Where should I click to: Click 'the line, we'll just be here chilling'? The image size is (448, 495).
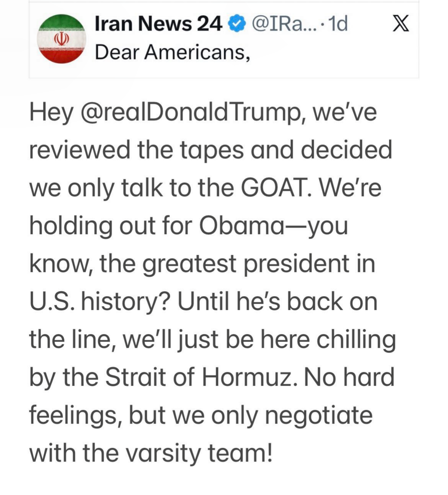(212, 340)
